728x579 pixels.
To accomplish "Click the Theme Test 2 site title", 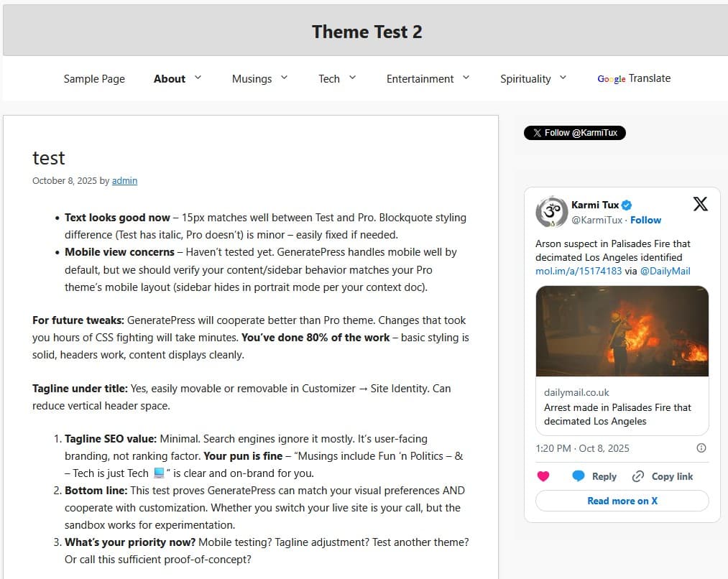I will (x=367, y=32).
